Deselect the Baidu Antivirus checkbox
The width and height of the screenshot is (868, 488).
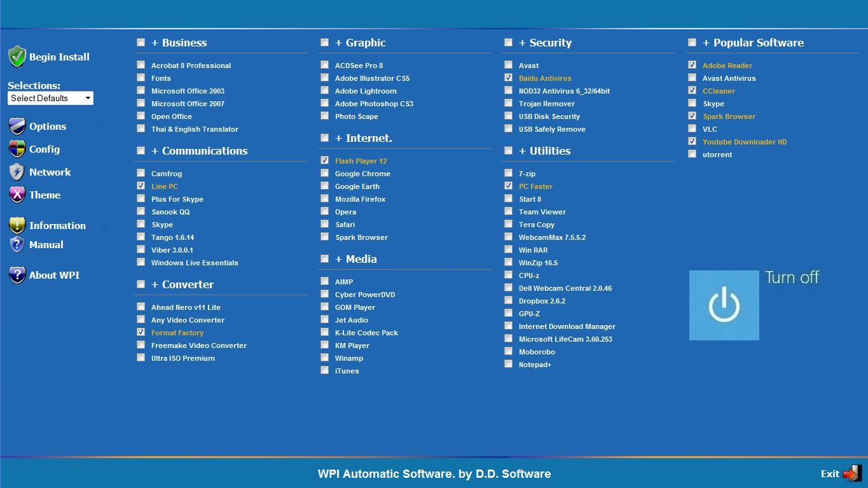pyautogui.click(x=509, y=78)
